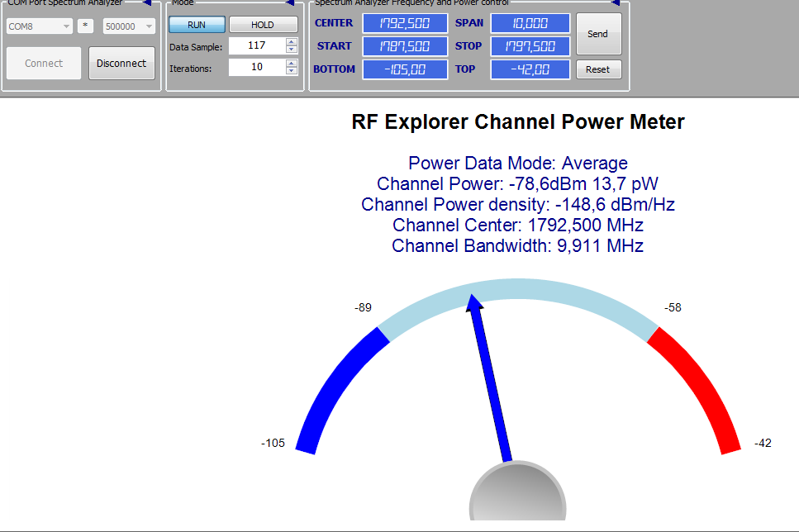Click the Iterations value field
The image size is (799, 532).
(x=257, y=67)
